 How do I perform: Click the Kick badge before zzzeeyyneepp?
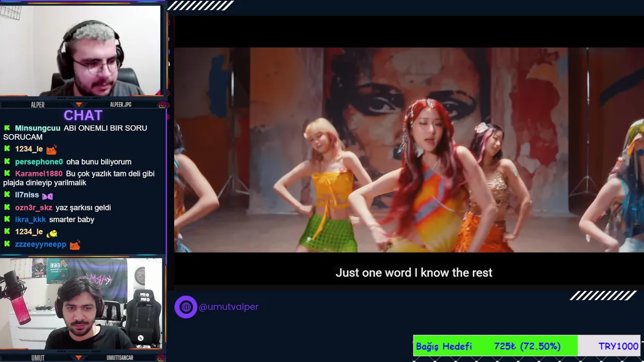[x=7, y=244]
